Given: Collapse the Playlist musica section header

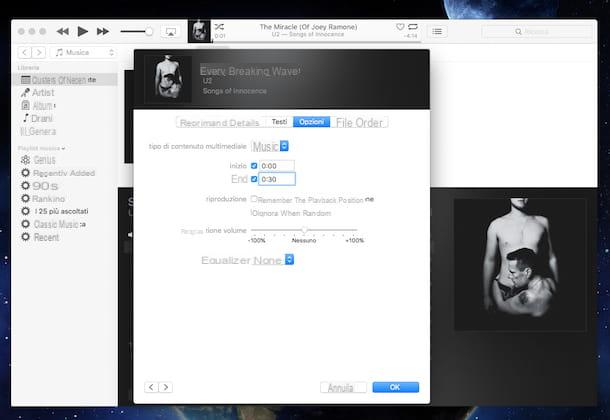Looking at the screenshot, I should click(41, 148).
